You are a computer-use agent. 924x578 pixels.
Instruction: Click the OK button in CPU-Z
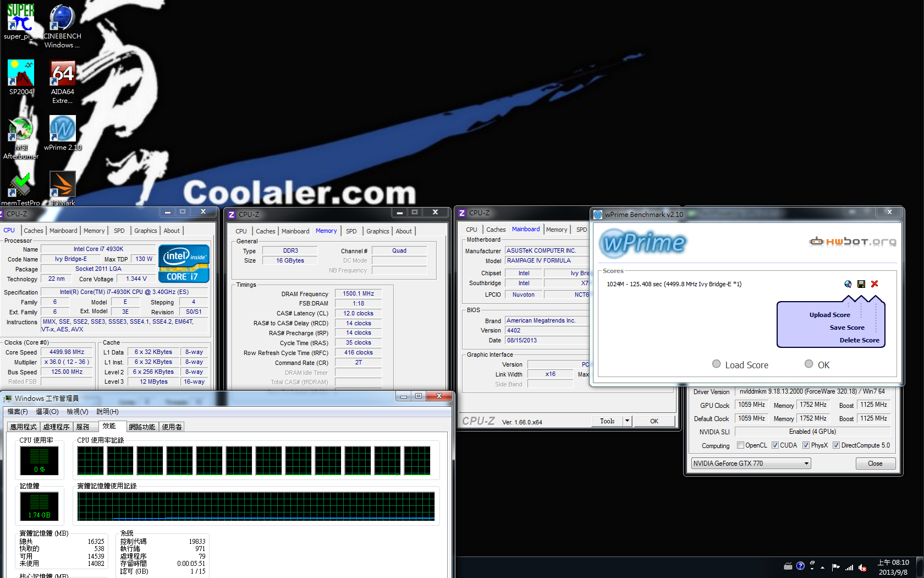[654, 421]
